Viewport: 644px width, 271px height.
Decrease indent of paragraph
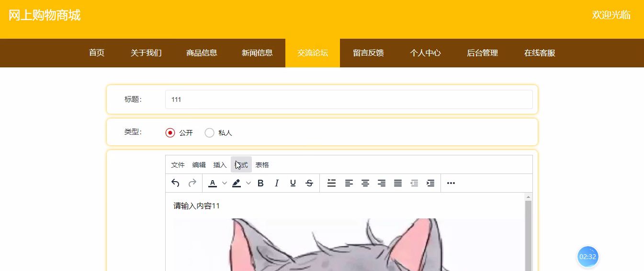pos(414,183)
